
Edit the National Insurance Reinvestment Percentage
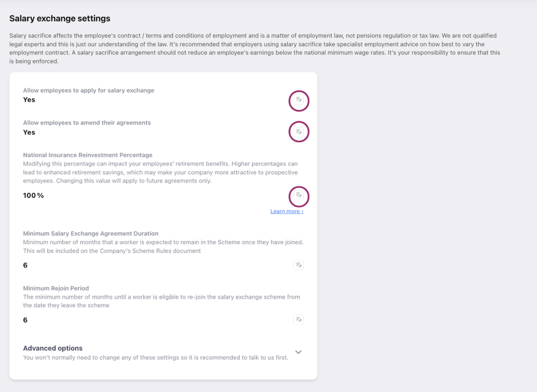[x=299, y=195]
